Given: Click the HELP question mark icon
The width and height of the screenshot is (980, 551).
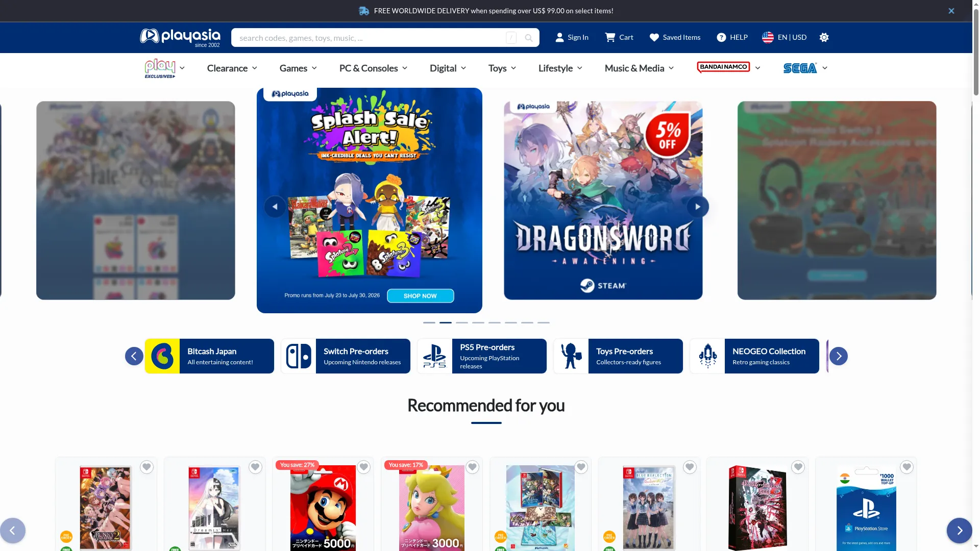Looking at the screenshot, I should click(x=721, y=37).
